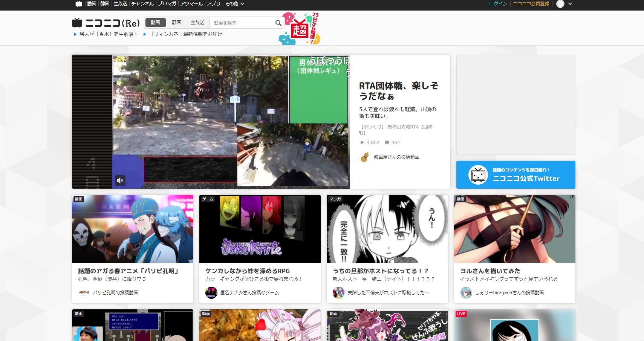Click the play count icon showing 3,802

pos(363,142)
